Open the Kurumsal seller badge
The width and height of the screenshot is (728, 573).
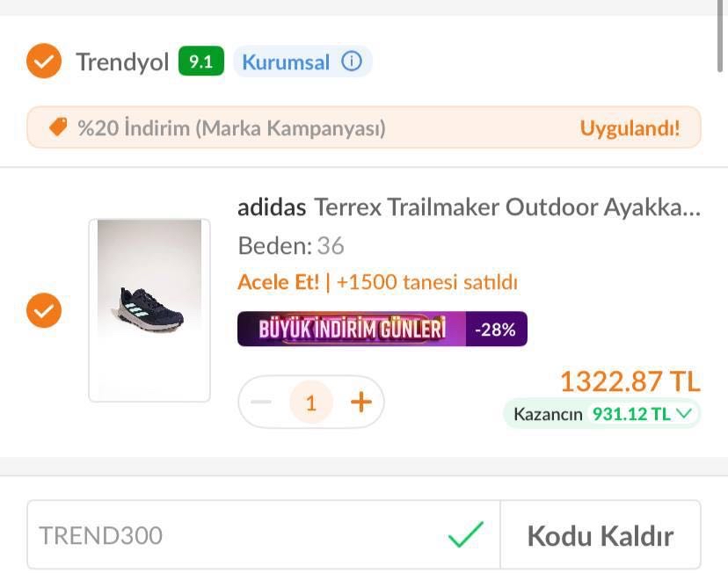point(286,62)
